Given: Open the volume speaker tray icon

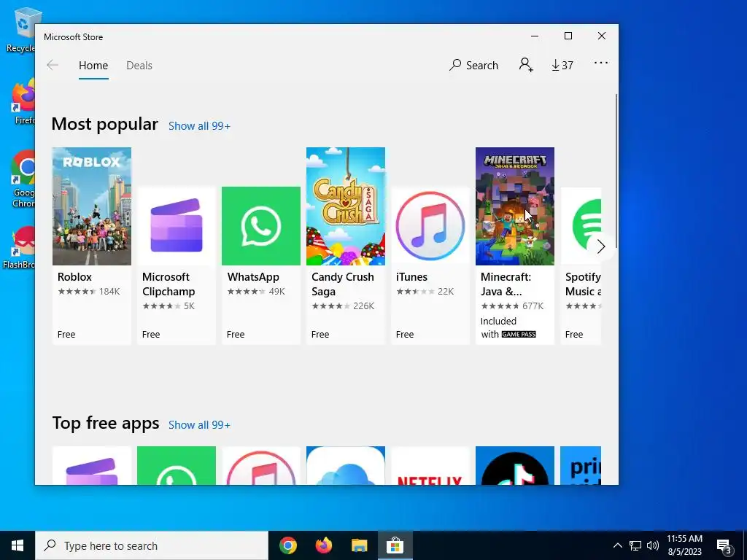Looking at the screenshot, I should (x=653, y=545).
